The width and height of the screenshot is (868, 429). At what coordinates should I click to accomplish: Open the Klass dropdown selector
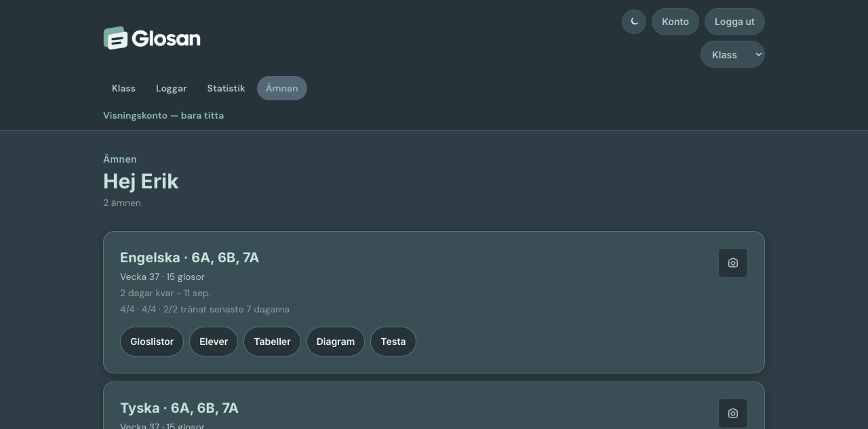click(732, 54)
